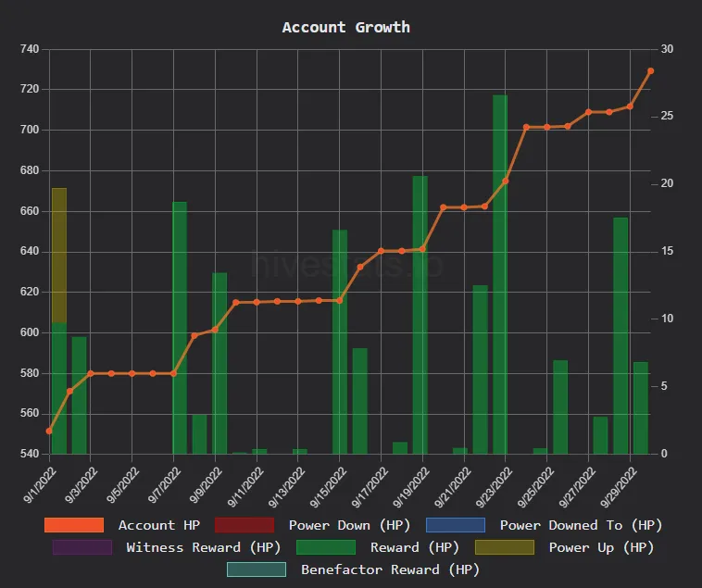702x588 pixels.
Task: Click the green reward bar at 9/19/2022
Action: coord(420,315)
